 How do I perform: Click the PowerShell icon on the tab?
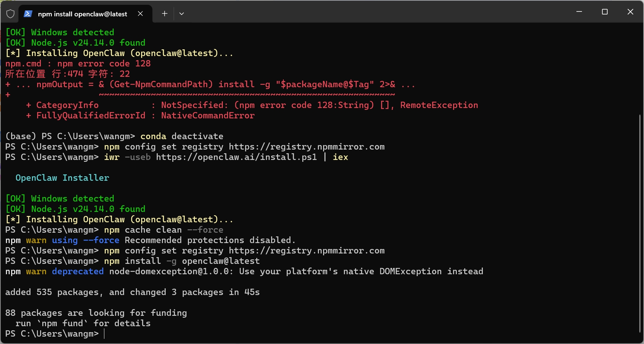[x=28, y=14]
